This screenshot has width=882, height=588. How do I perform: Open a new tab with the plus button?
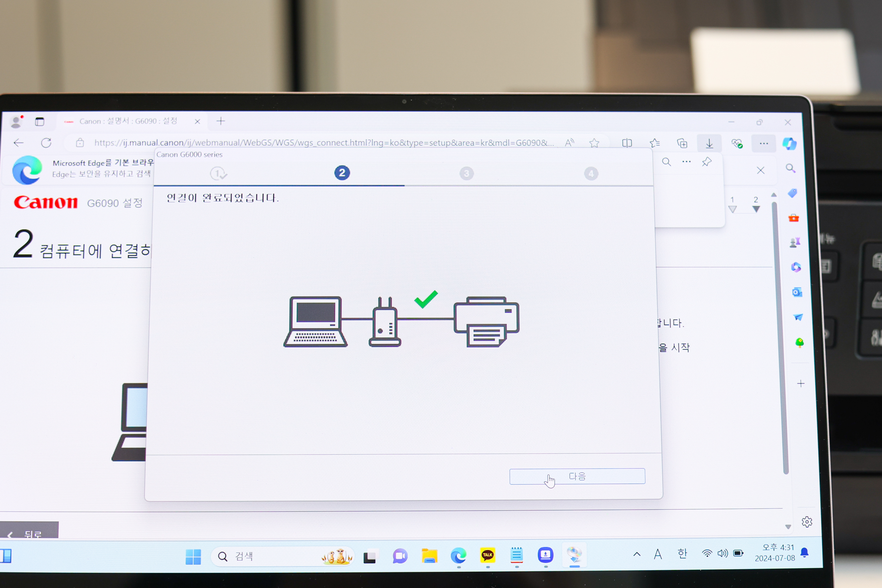click(221, 121)
